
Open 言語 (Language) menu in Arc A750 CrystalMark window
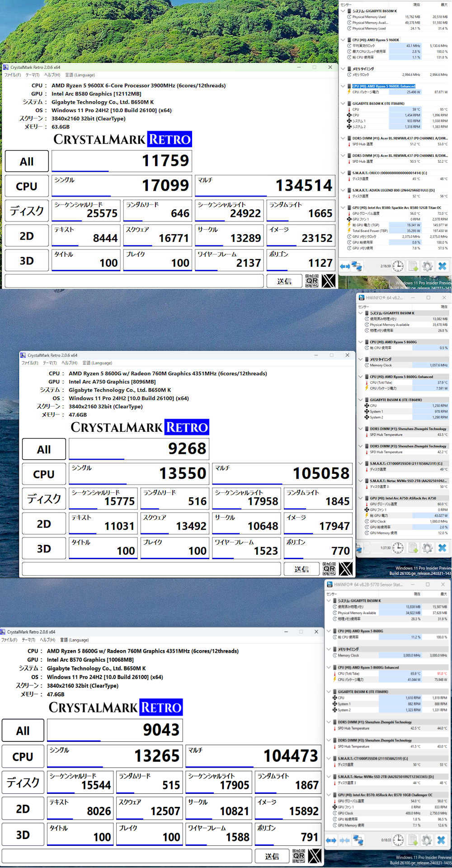97,363
